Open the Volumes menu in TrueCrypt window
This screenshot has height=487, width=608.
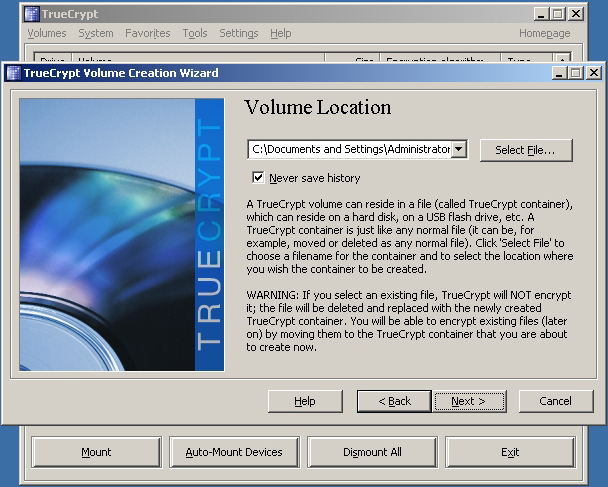pos(47,33)
